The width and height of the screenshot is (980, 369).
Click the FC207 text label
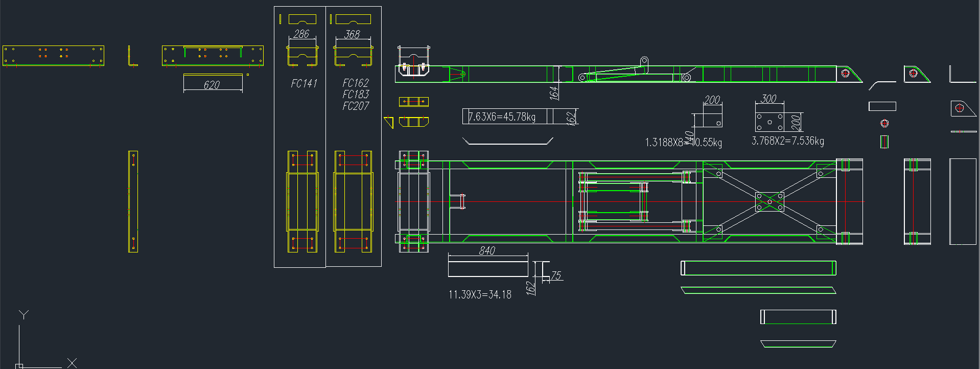coord(356,106)
